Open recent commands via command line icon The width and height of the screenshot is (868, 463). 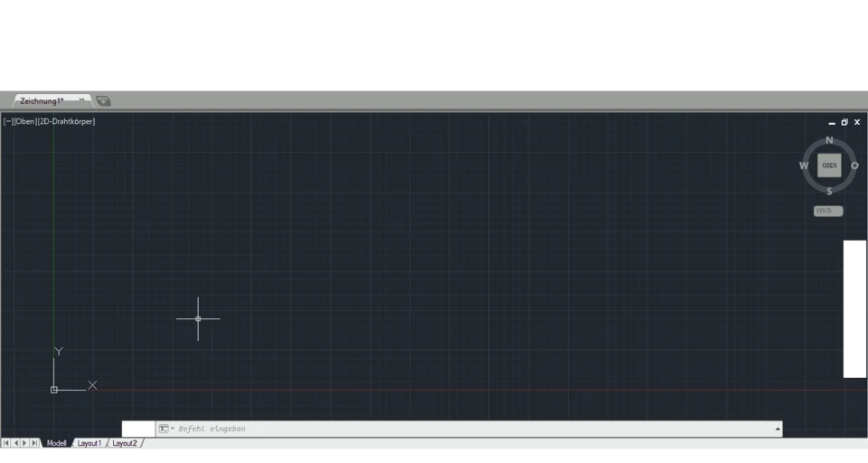[166, 429]
